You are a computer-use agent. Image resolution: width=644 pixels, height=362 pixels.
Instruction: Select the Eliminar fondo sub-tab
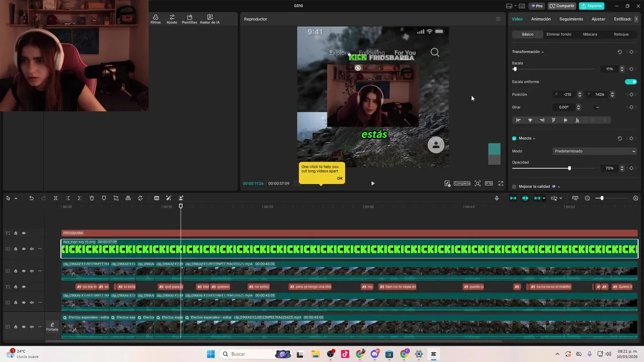(558, 34)
